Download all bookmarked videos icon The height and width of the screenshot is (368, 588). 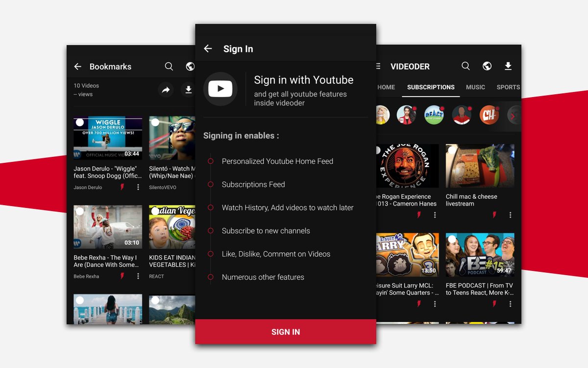click(x=188, y=90)
